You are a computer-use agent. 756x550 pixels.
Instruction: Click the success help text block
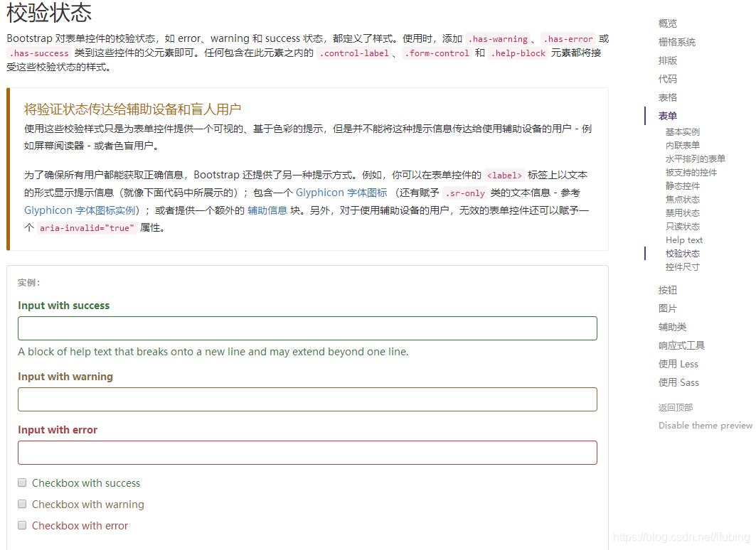point(213,352)
